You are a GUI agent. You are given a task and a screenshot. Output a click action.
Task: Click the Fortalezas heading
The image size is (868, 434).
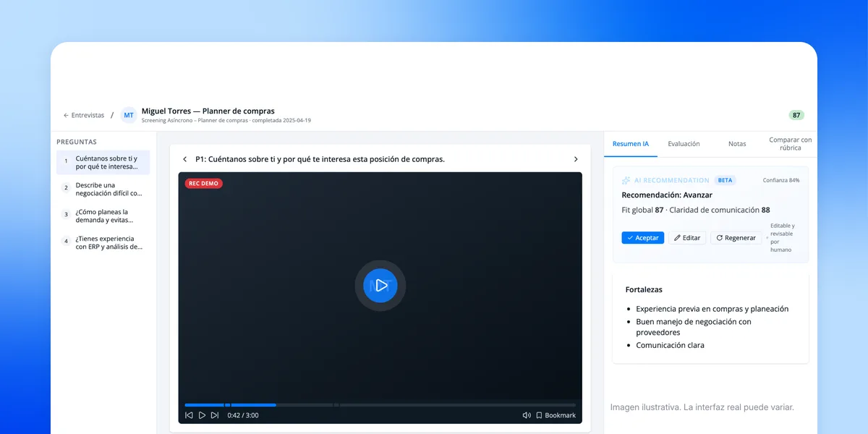[644, 289]
